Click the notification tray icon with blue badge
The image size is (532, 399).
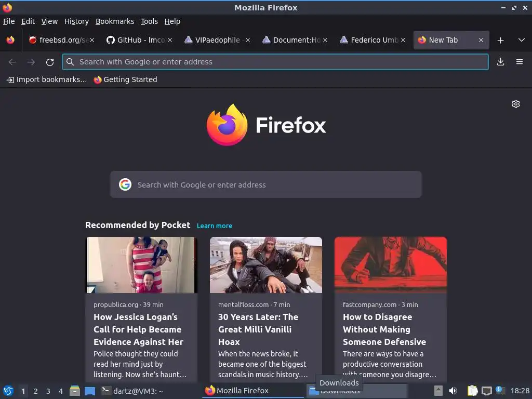(x=499, y=390)
